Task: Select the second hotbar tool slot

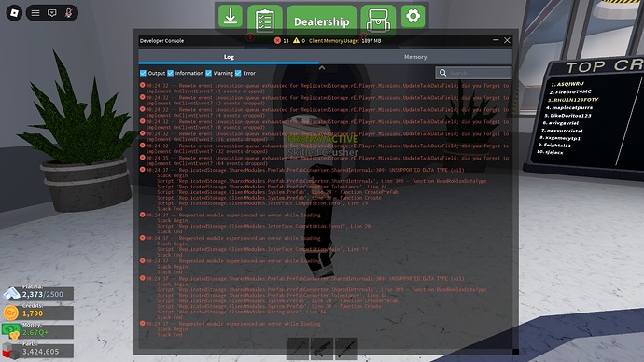Action: [322, 349]
